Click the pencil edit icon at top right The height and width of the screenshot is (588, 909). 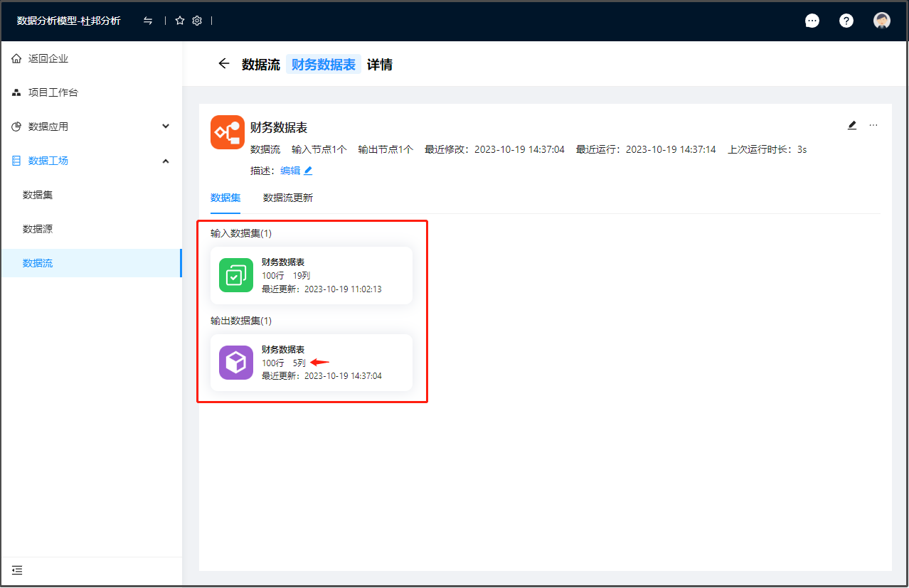coord(852,125)
